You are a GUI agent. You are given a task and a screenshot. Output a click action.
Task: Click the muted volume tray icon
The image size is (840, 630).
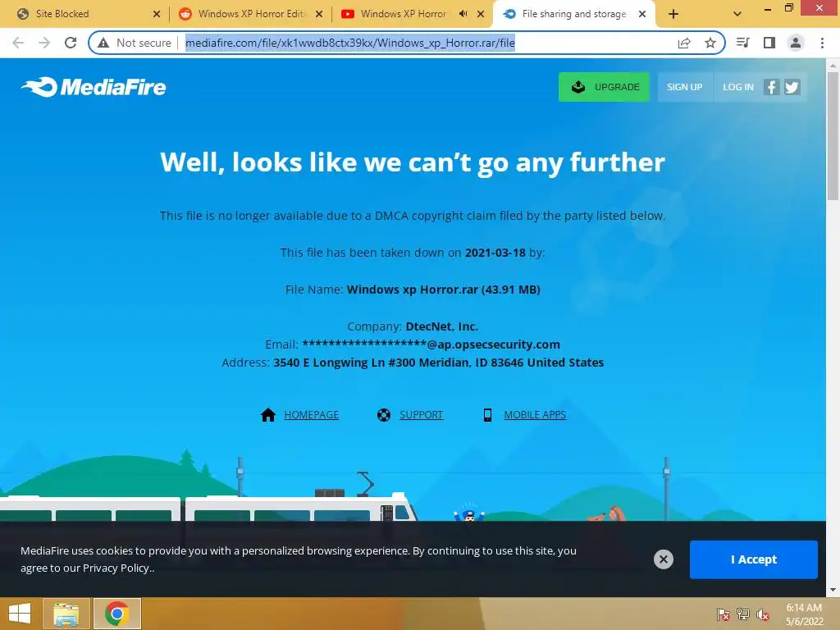click(762, 614)
